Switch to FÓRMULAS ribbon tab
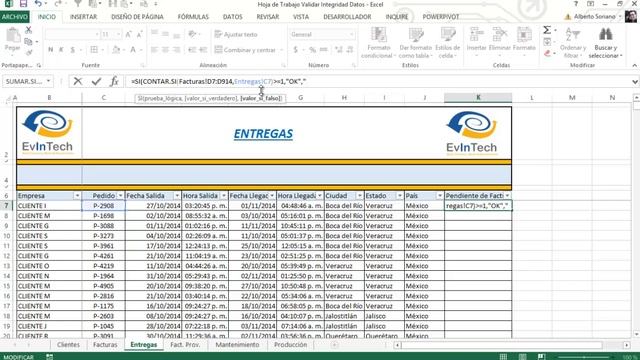This screenshot has width=640, height=360. 193,17
